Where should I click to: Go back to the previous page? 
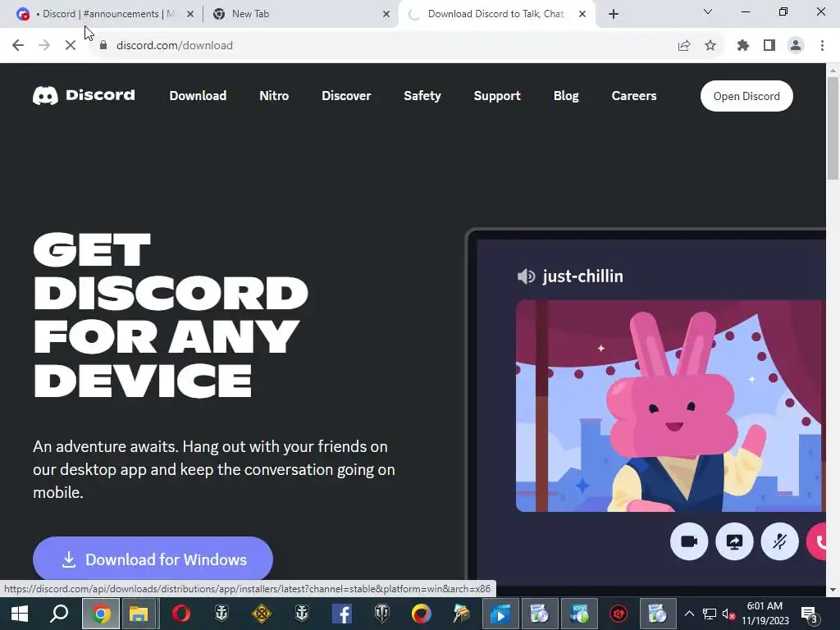click(x=18, y=45)
